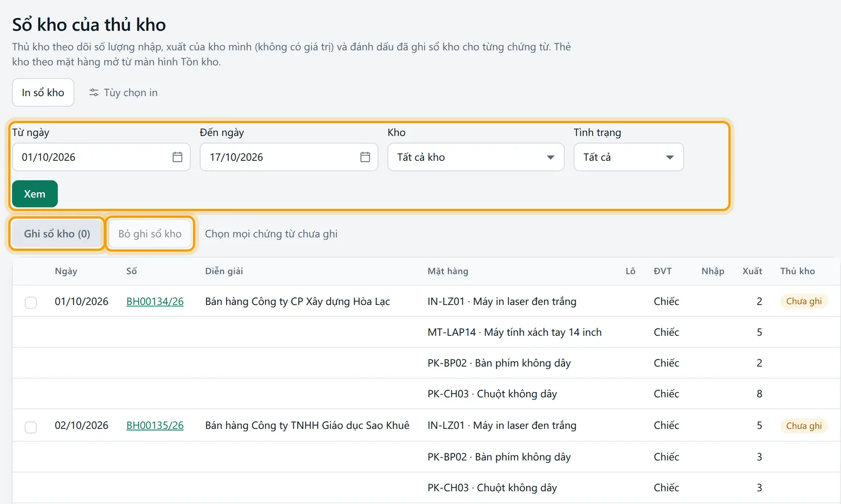Image resolution: width=841 pixels, height=504 pixels.
Task: Tick checkbox for voucher dated 02/10/2026
Action: (31, 427)
